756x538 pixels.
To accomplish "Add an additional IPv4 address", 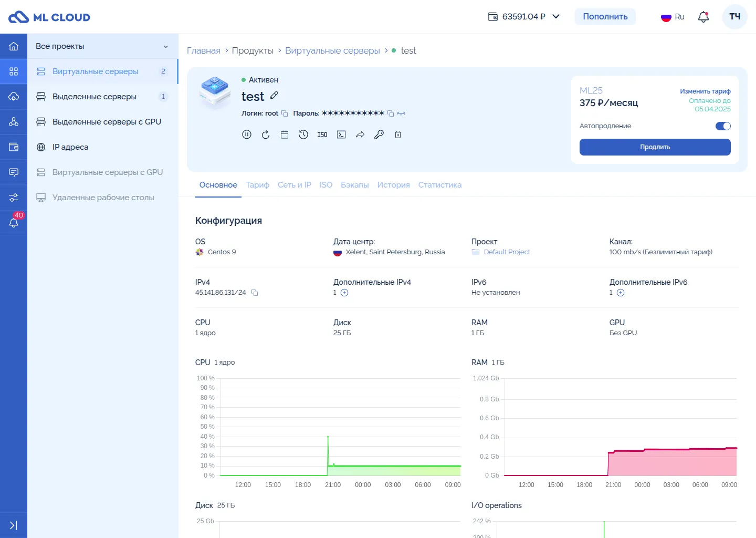I will tap(344, 293).
